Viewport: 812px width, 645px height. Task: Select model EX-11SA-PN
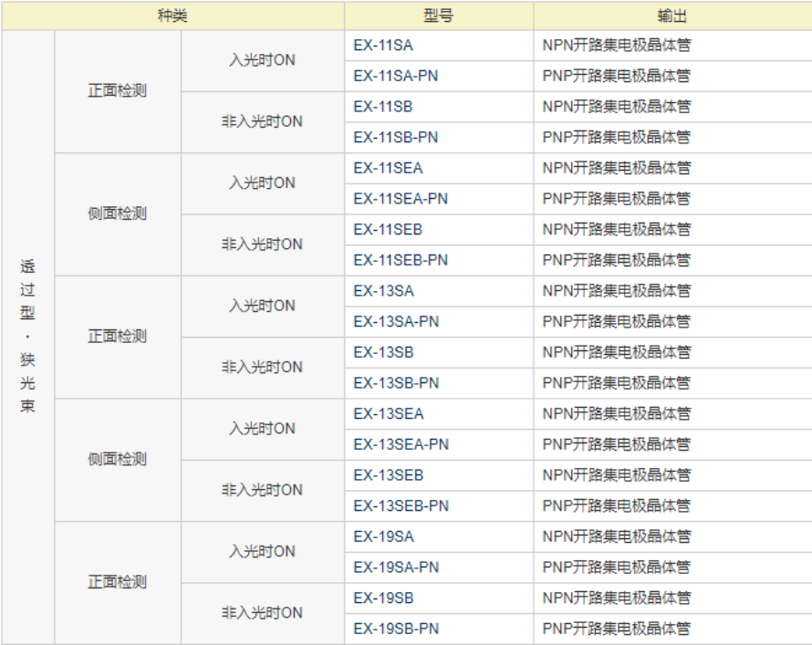point(396,76)
